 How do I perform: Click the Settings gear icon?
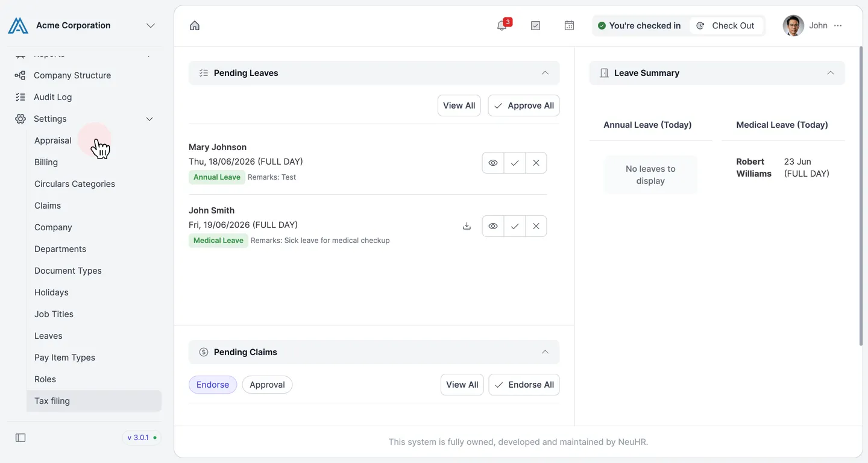click(x=20, y=119)
